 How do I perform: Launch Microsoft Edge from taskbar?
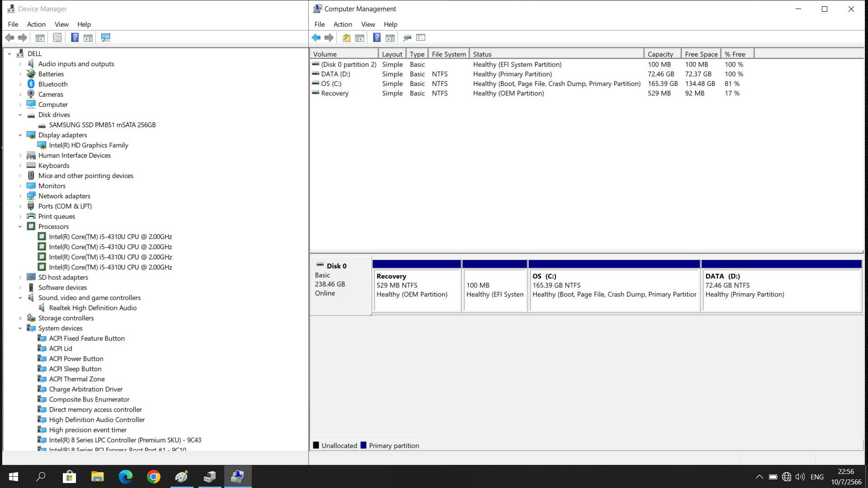point(125,477)
